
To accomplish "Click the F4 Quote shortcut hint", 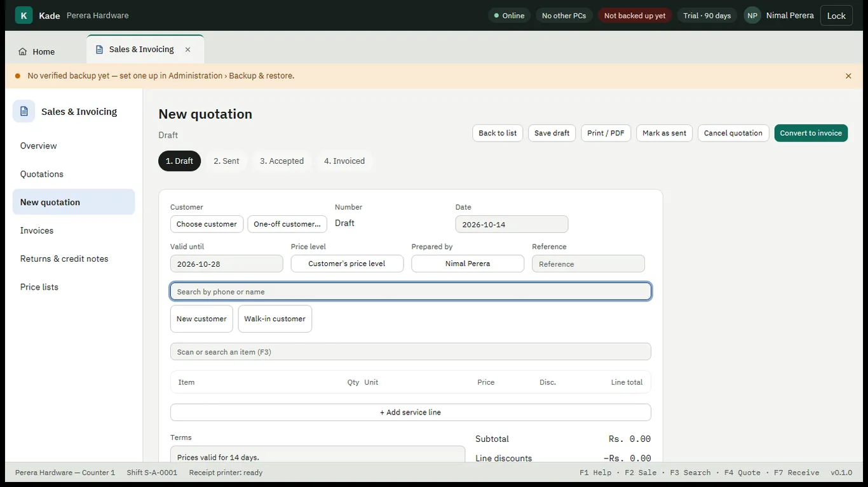I will tap(742, 472).
